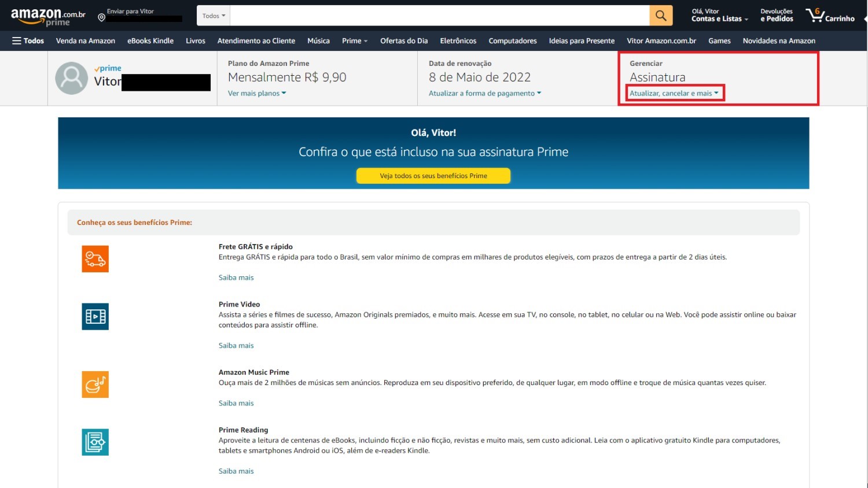Open Atendimento ao Cliente

[x=256, y=40]
